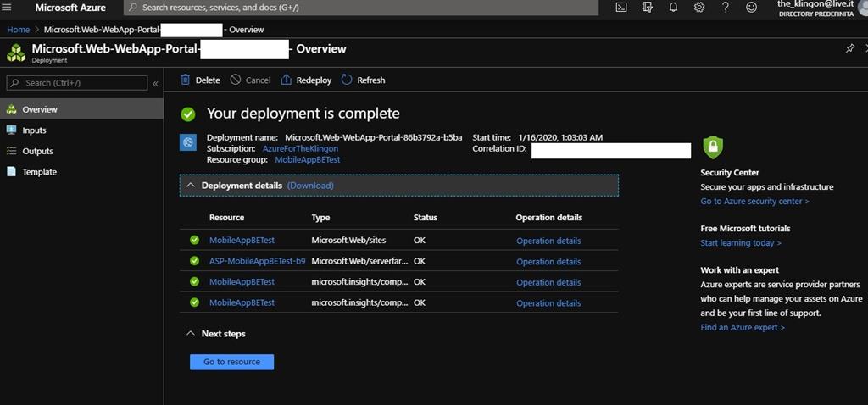Click the Refresh circular arrow icon

(x=347, y=80)
